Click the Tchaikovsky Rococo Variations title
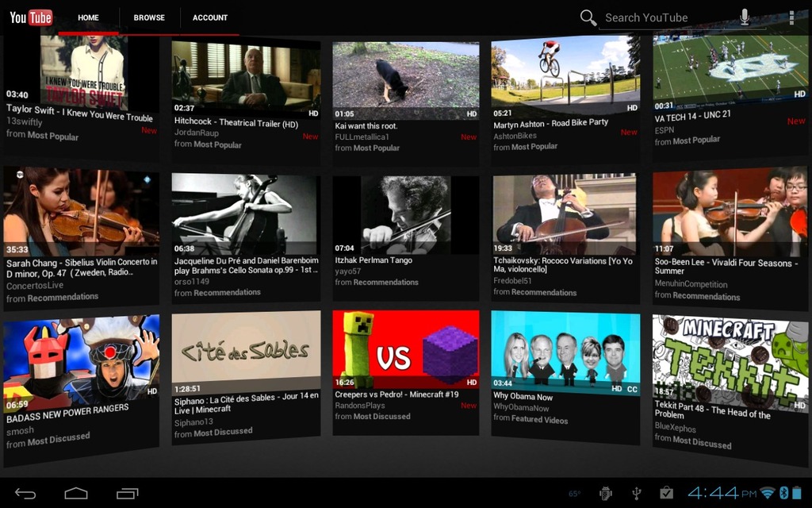 tap(563, 265)
